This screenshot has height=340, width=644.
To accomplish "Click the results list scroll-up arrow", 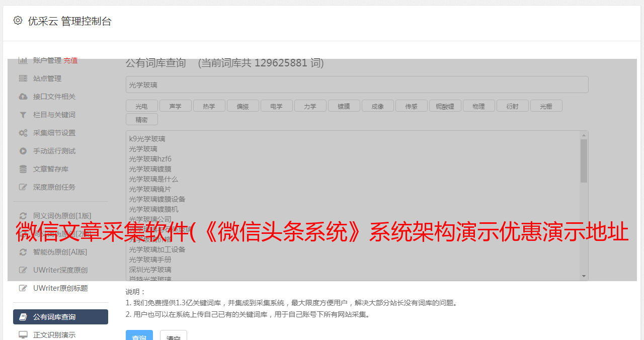I will (x=584, y=135).
